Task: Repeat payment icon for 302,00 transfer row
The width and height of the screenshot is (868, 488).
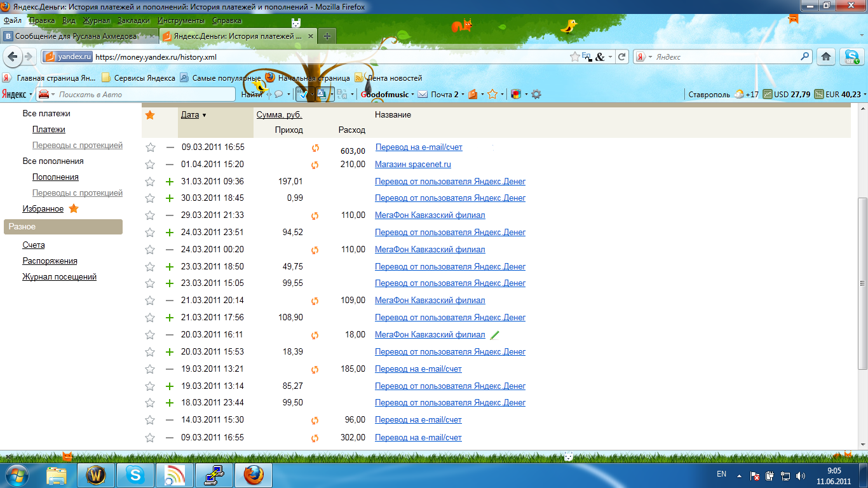Action: [315, 438]
